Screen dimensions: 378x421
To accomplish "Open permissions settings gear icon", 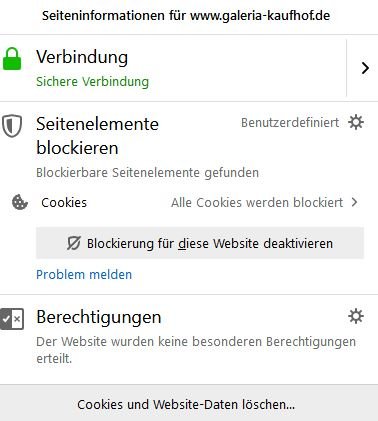I will point(356,316).
